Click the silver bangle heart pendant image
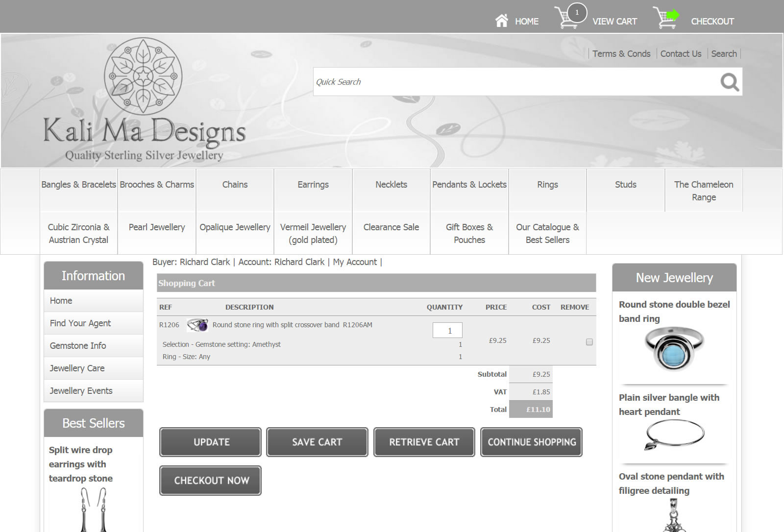The image size is (784, 532). 674,435
